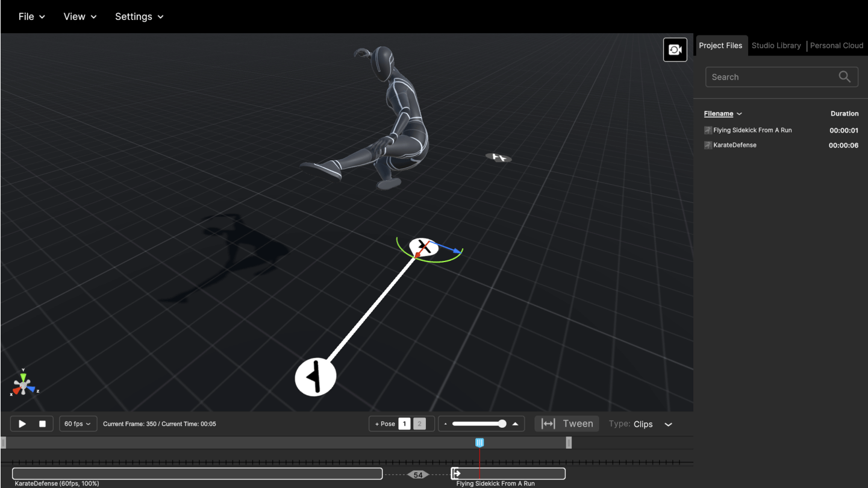Switch to the Studio Library tab
The height and width of the screenshot is (488, 868).
pyautogui.click(x=776, y=45)
